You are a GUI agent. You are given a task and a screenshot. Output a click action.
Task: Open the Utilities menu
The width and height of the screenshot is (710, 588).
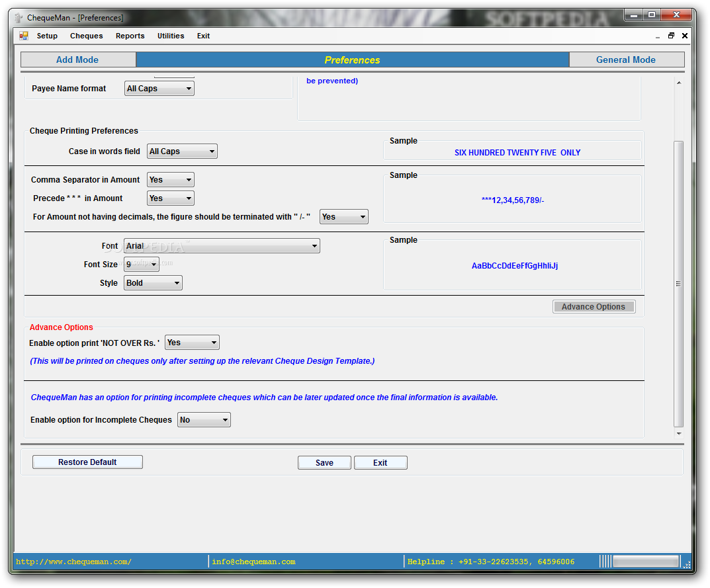point(171,36)
